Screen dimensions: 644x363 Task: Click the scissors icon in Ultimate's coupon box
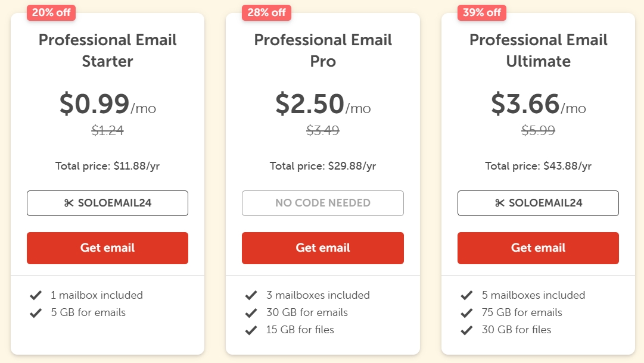coord(499,203)
